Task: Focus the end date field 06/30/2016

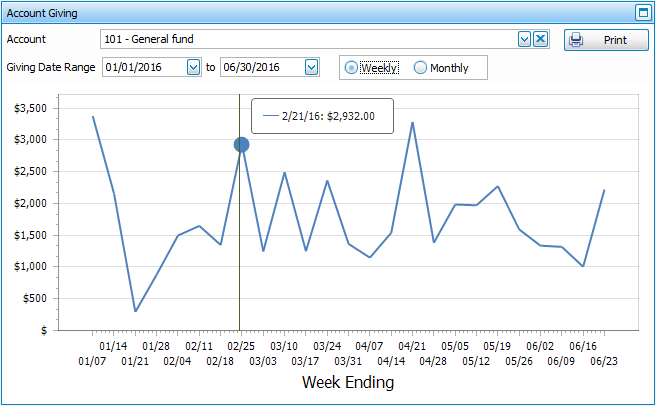Action: coord(261,67)
